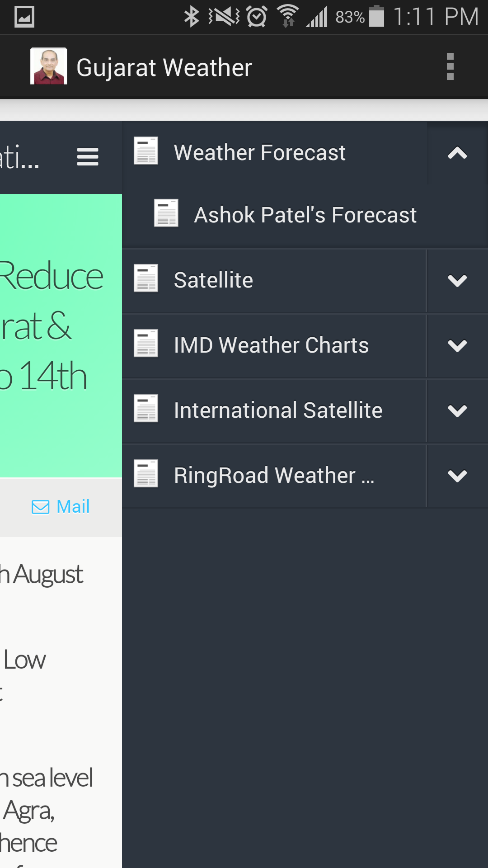Image resolution: width=488 pixels, height=868 pixels.
Task: Tap the green headline banner
Action: point(61,335)
